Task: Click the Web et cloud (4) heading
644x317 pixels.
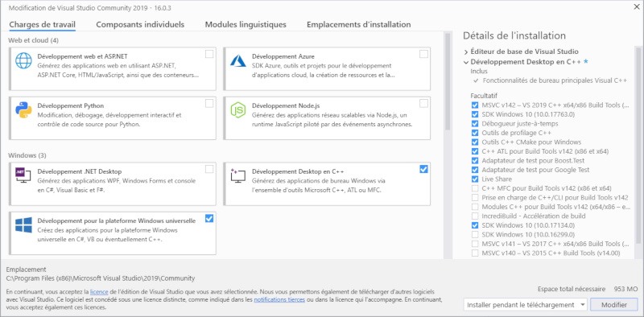Action: tap(32, 40)
